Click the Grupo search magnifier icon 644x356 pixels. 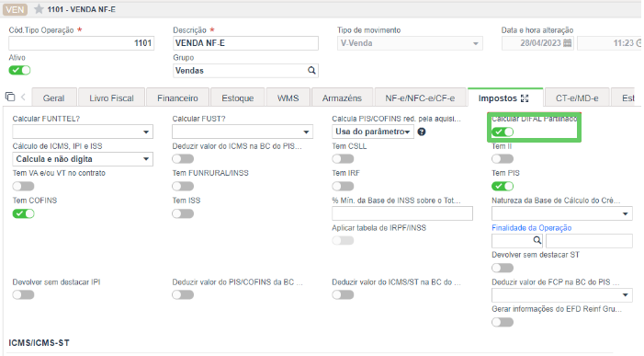(311, 70)
